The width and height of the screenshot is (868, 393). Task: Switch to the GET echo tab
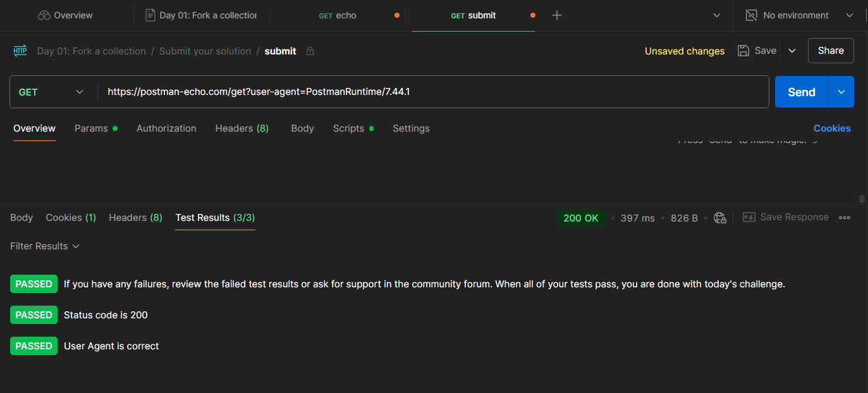click(338, 15)
